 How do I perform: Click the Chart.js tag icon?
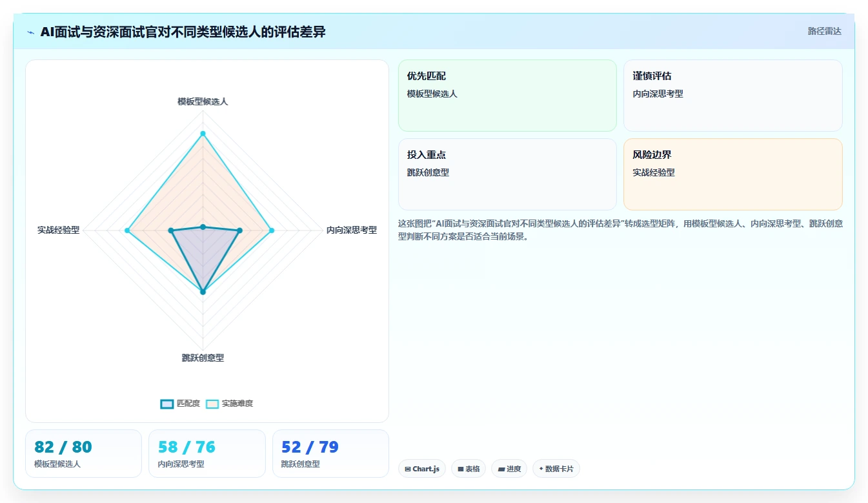pyautogui.click(x=408, y=469)
